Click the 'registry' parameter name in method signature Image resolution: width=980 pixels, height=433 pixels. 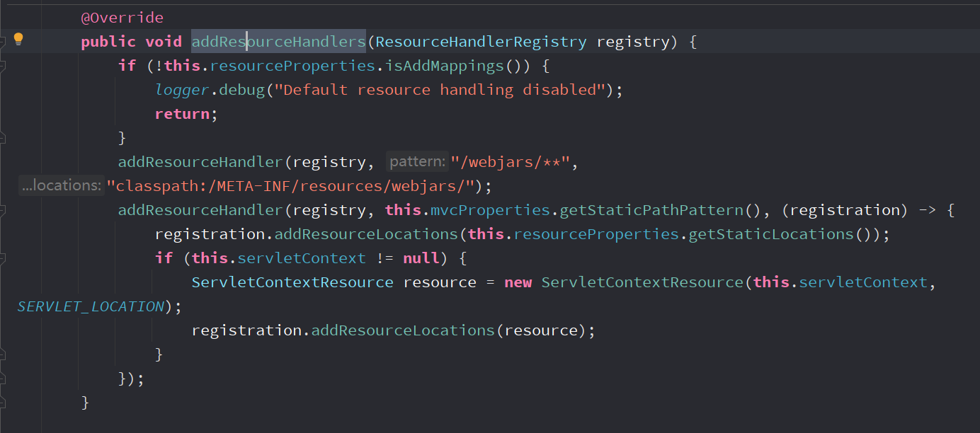point(633,42)
